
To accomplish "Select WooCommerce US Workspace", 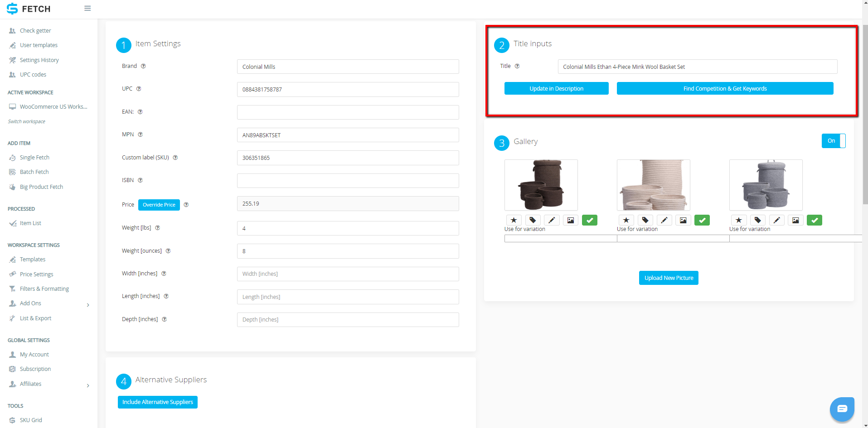I will click(53, 107).
